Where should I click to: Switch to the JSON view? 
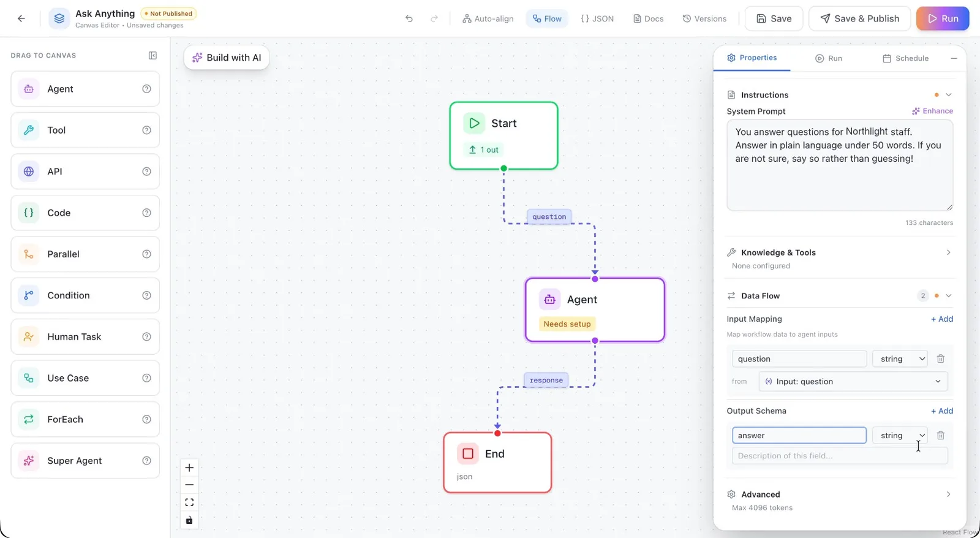597,18
